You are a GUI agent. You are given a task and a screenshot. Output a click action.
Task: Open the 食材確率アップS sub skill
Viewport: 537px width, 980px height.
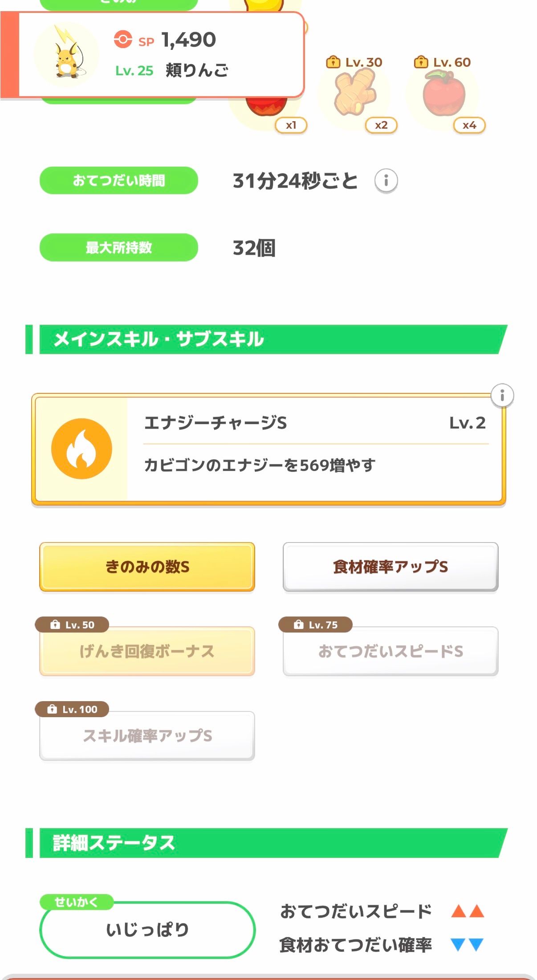390,567
